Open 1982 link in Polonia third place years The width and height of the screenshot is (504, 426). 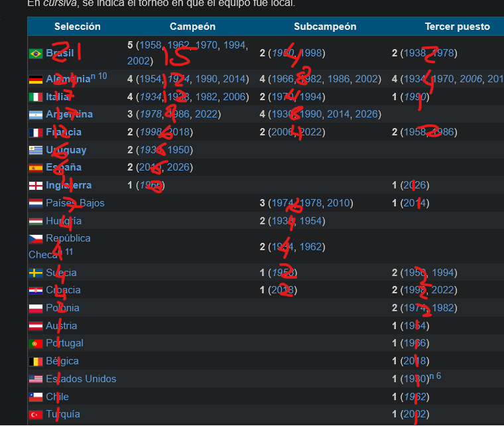(442, 308)
